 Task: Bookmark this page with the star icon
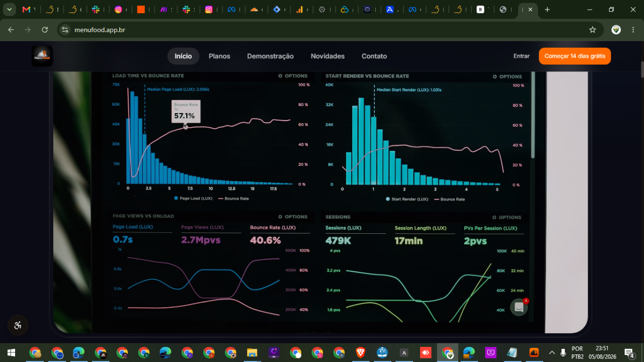593,30
